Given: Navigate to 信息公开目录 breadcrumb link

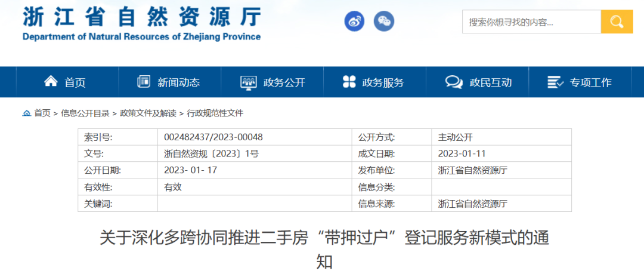Looking at the screenshot, I should pos(85,113).
